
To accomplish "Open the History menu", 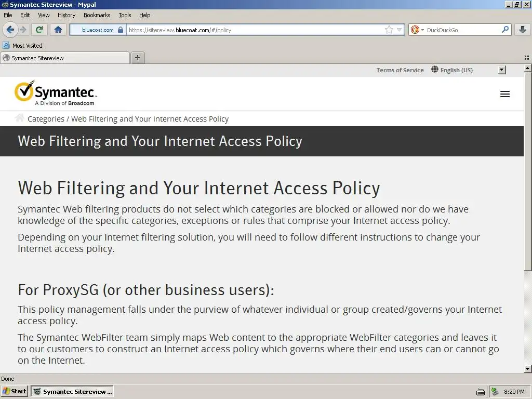I will point(66,15).
